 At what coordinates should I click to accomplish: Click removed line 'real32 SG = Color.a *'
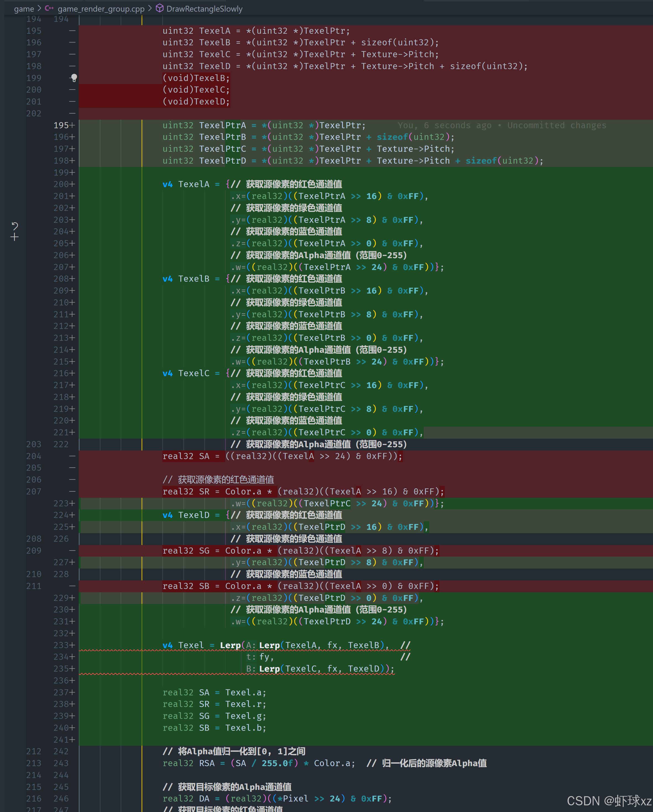[301, 551]
